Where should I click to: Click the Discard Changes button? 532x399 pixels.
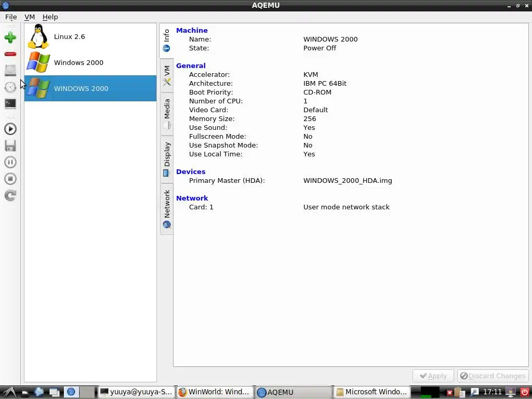[493, 376]
